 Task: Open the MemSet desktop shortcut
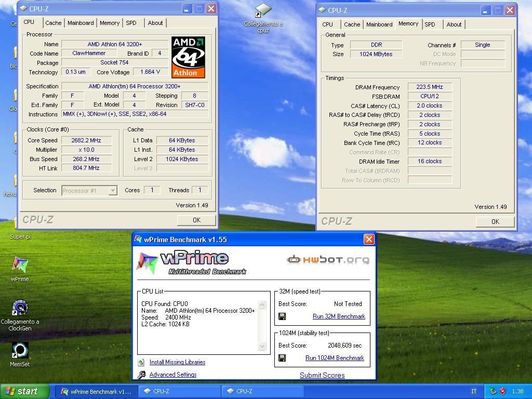[x=20, y=350]
